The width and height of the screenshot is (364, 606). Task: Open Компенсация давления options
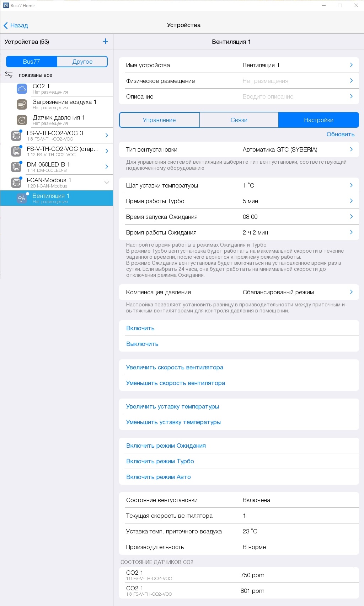pos(239,292)
